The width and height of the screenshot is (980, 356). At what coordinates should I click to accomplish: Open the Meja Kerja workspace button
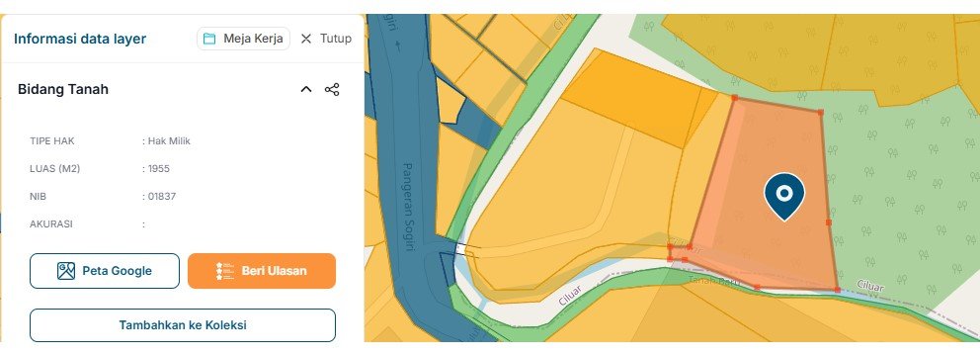243,39
